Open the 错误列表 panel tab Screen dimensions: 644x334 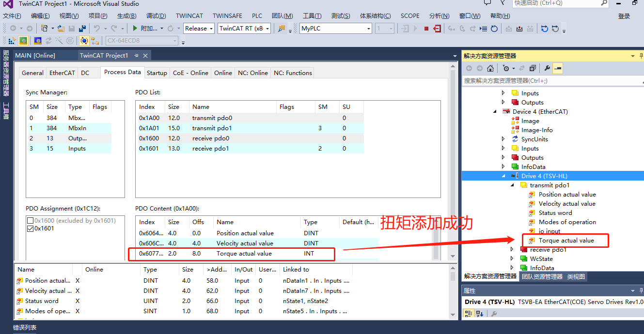click(25, 328)
